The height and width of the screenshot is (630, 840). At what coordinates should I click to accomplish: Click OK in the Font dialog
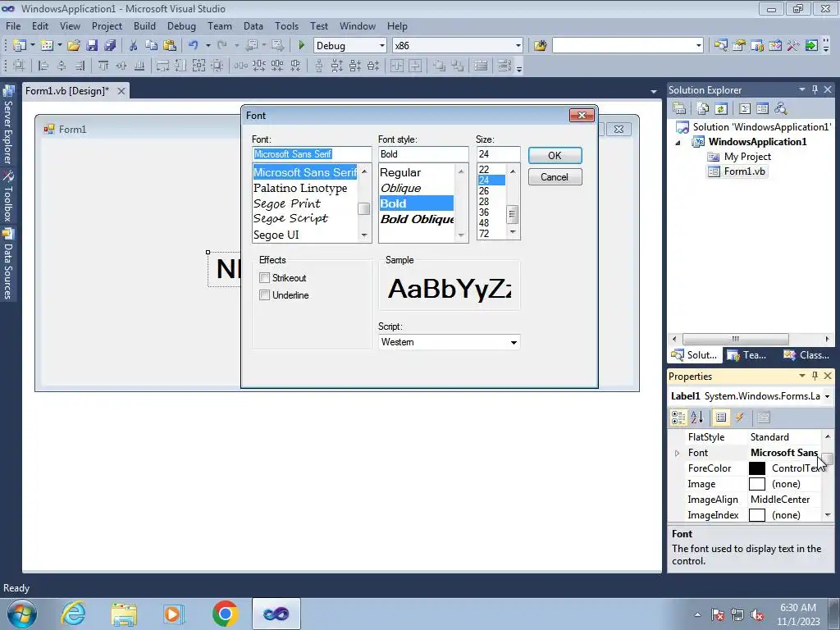pyautogui.click(x=555, y=155)
